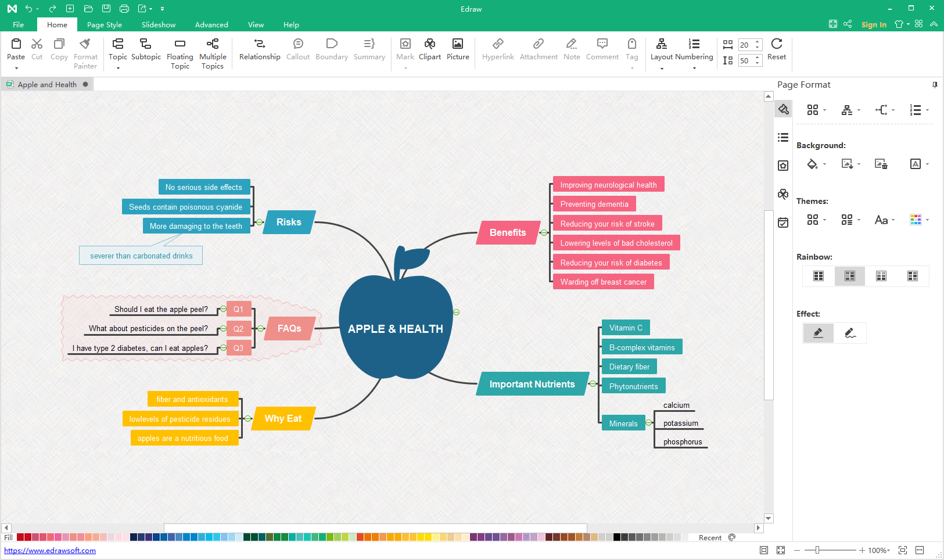Image resolution: width=944 pixels, height=560 pixels.
Task: Click the Relationship tool icon
Action: [x=259, y=44]
